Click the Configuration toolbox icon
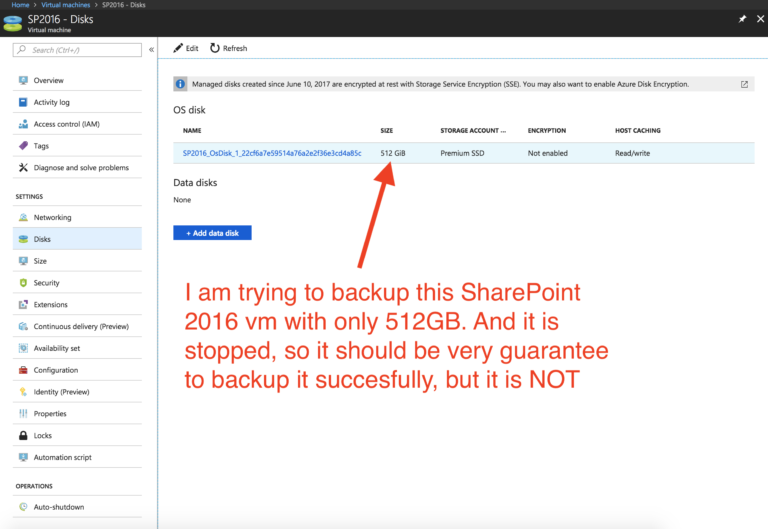 point(23,370)
